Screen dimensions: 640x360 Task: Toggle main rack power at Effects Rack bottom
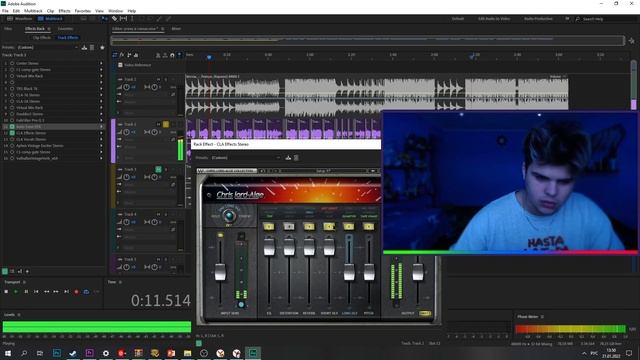point(5,271)
